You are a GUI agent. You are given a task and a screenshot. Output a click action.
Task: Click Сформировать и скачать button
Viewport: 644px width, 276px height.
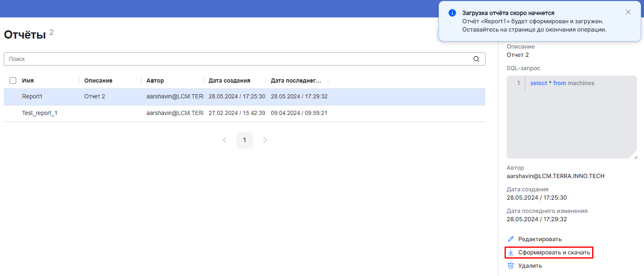pyautogui.click(x=554, y=252)
